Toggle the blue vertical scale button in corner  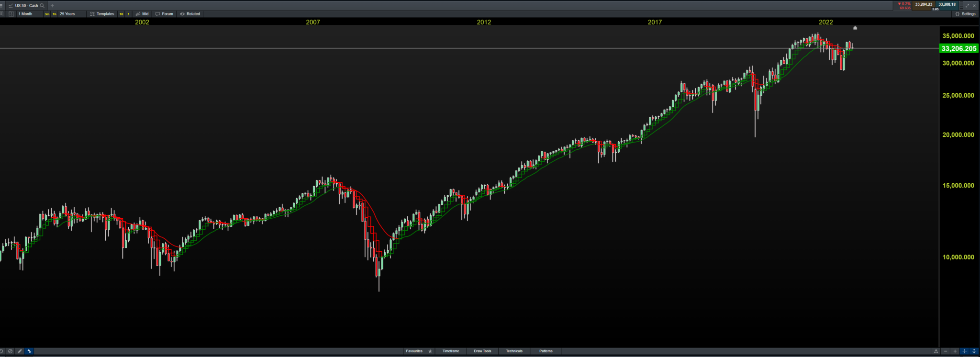point(974,351)
